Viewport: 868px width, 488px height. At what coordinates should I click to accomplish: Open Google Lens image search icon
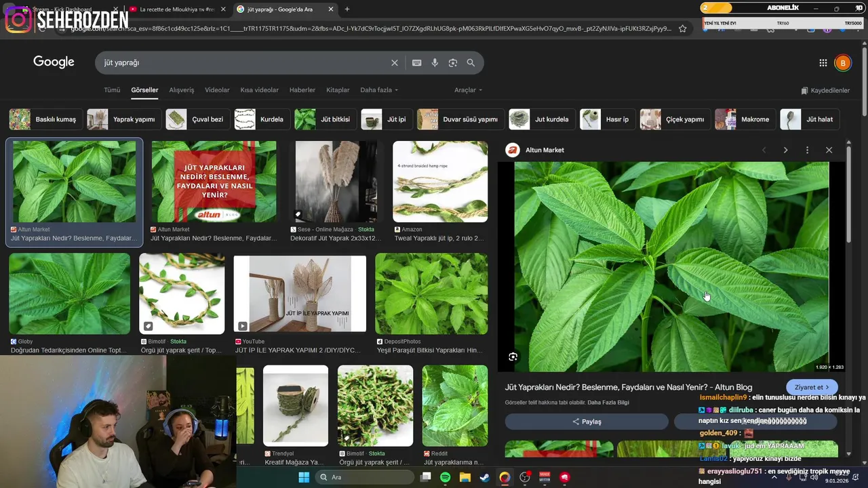point(453,62)
